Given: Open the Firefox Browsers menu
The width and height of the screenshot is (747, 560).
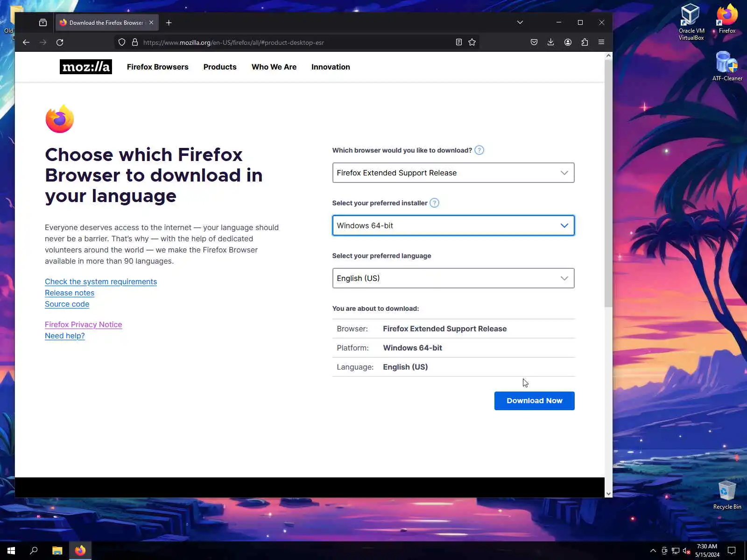Looking at the screenshot, I should 158,67.
